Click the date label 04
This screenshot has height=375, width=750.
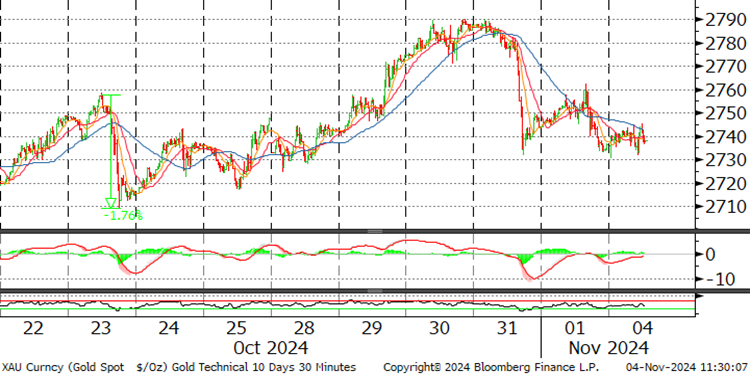tap(642, 329)
